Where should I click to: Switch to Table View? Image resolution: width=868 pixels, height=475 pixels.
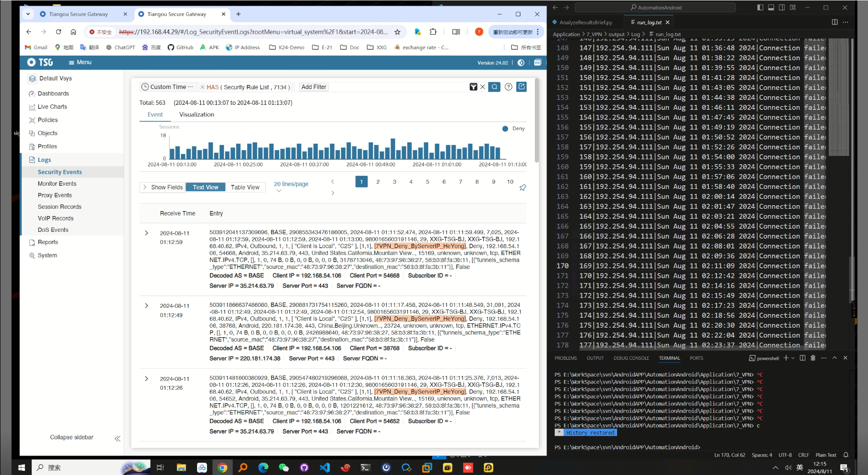pos(245,187)
